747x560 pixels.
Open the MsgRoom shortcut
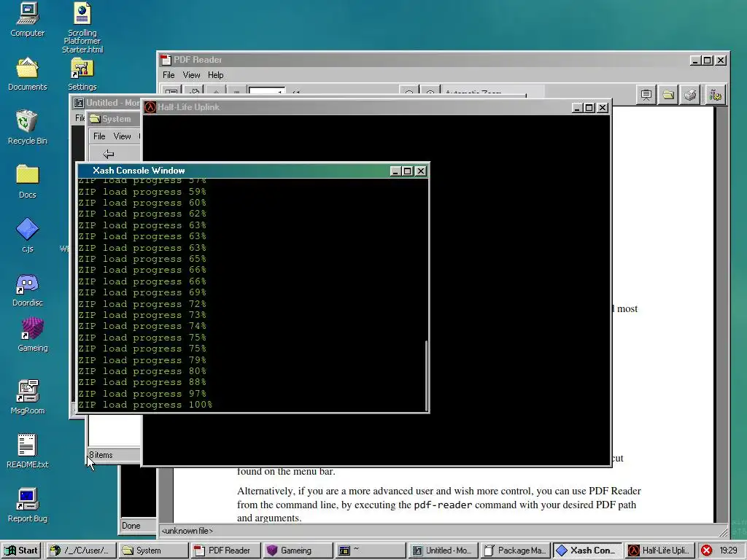27,397
